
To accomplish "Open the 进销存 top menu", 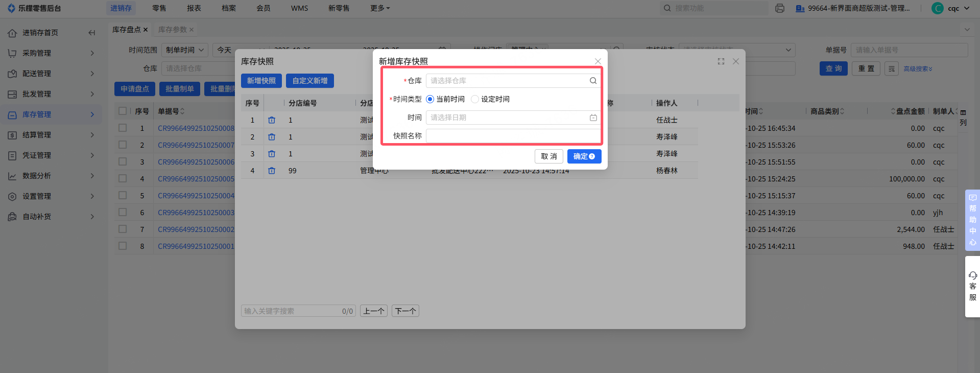I will click(121, 8).
